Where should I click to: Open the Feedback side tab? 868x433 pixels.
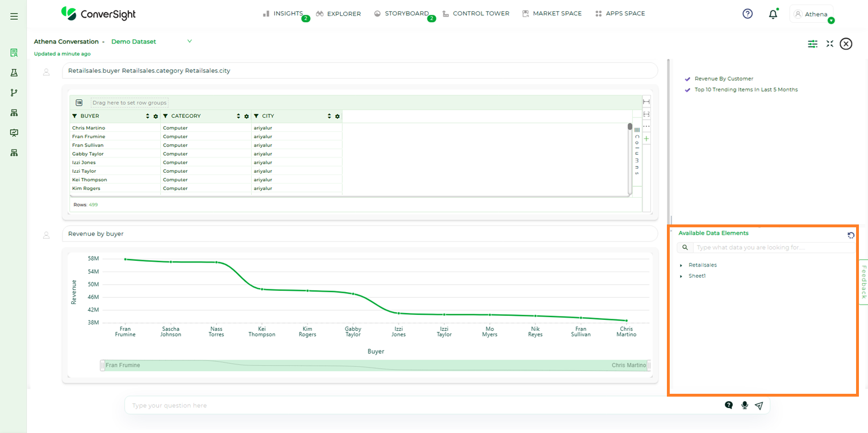863,282
